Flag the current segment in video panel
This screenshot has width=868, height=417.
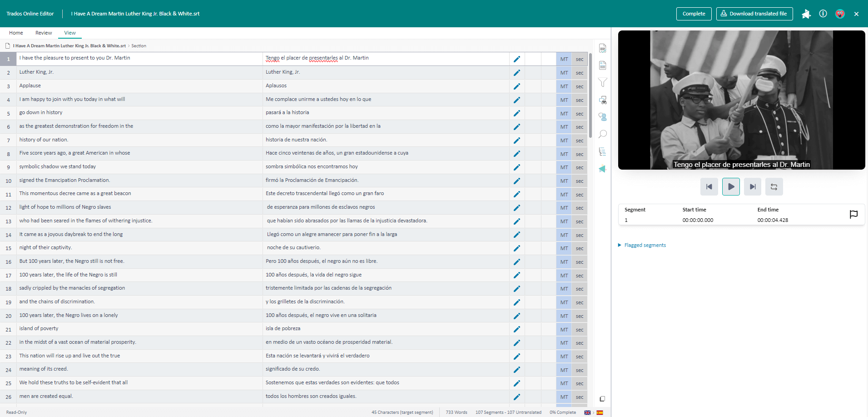click(853, 214)
